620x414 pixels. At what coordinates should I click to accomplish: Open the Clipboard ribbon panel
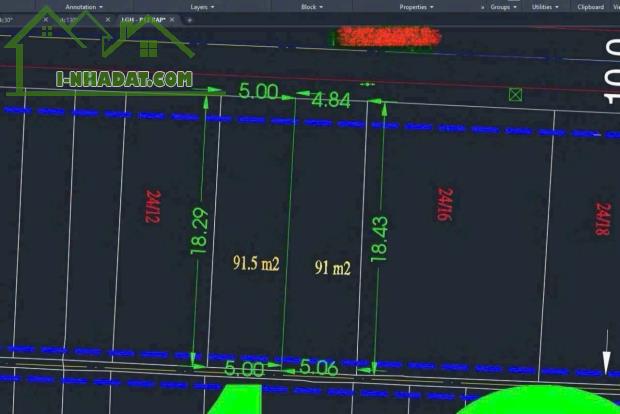tap(590, 7)
